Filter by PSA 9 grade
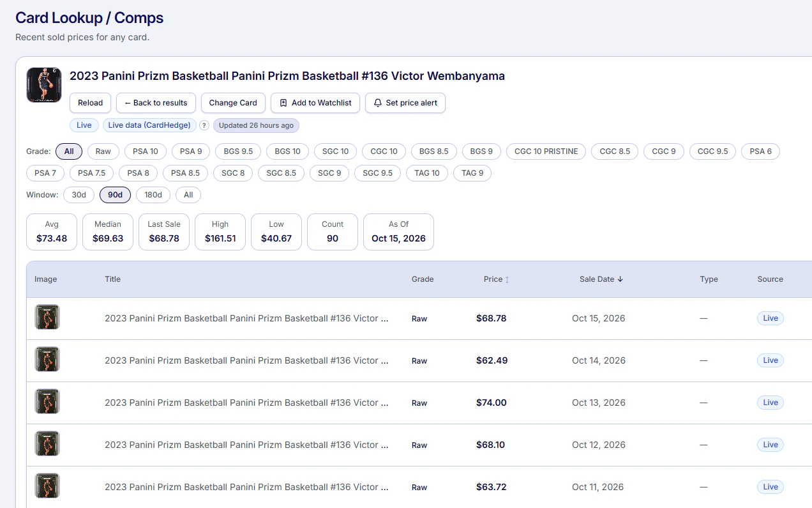The width and height of the screenshot is (812, 508). (191, 151)
